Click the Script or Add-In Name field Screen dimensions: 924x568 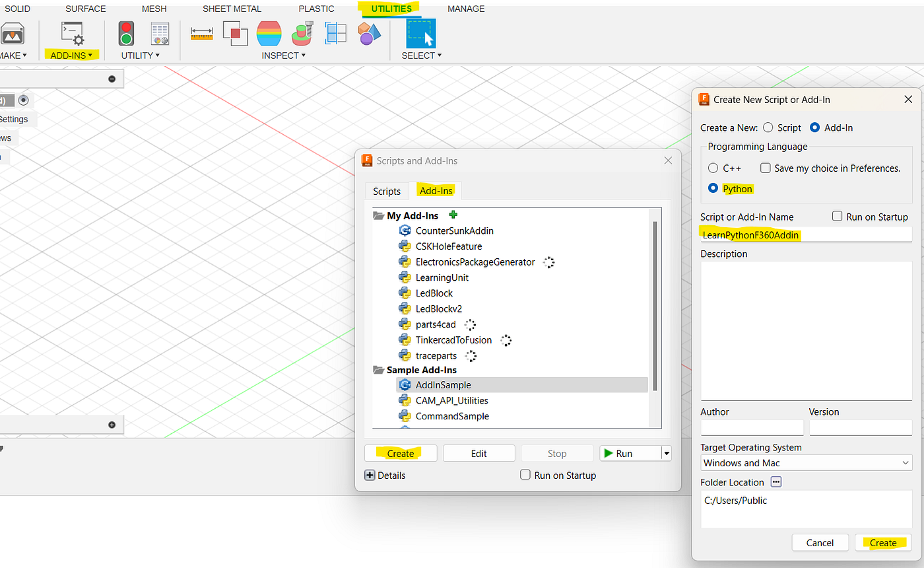(807, 234)
